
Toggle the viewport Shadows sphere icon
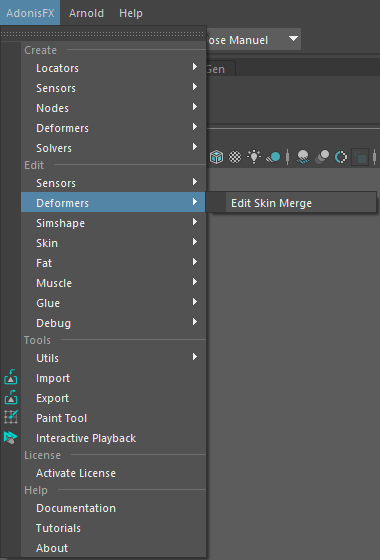click(x=273, y=157)
